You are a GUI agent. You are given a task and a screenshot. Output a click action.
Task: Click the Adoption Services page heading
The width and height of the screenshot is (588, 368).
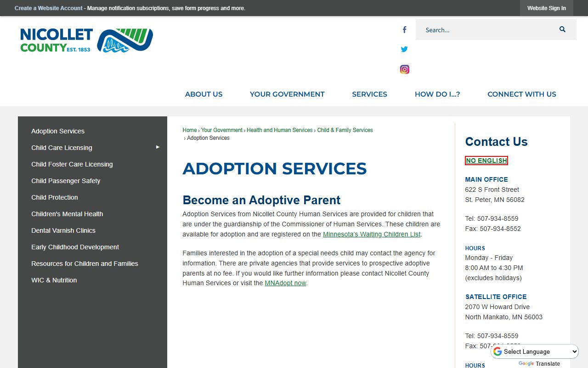pyautogui.click(x=275, y=169)
